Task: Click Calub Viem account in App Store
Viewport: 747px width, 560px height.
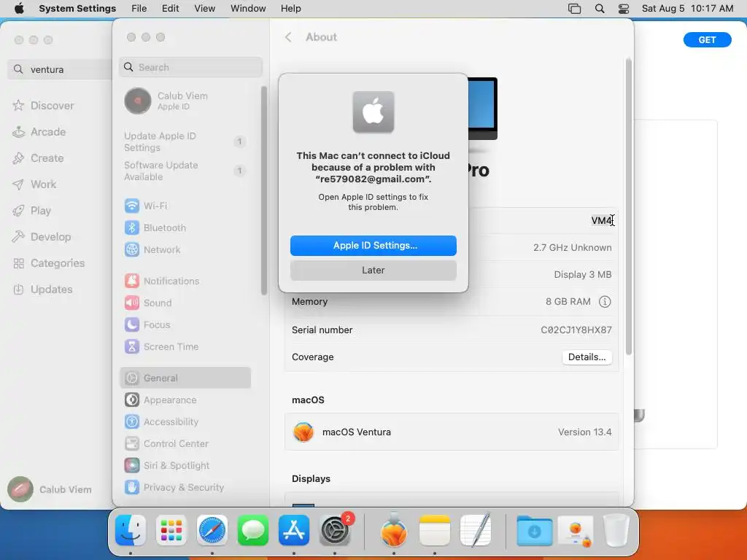Action: point(50,489)
